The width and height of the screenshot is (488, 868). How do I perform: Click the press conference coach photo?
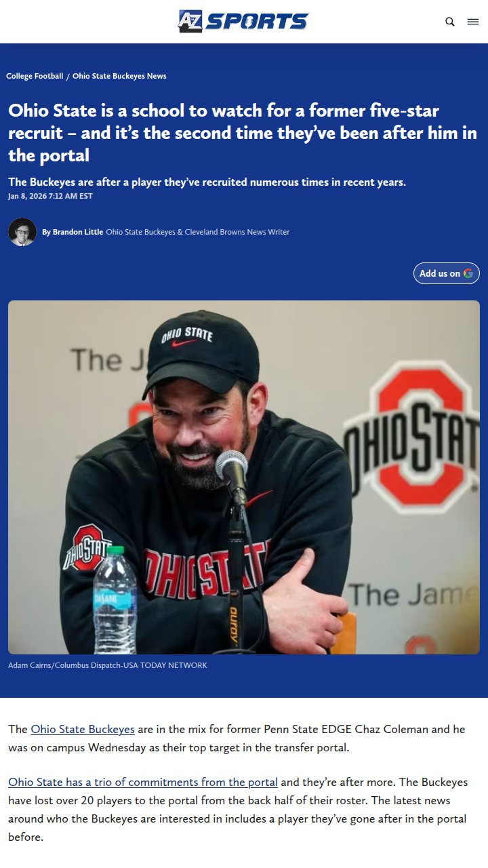(x=244, y=477)
